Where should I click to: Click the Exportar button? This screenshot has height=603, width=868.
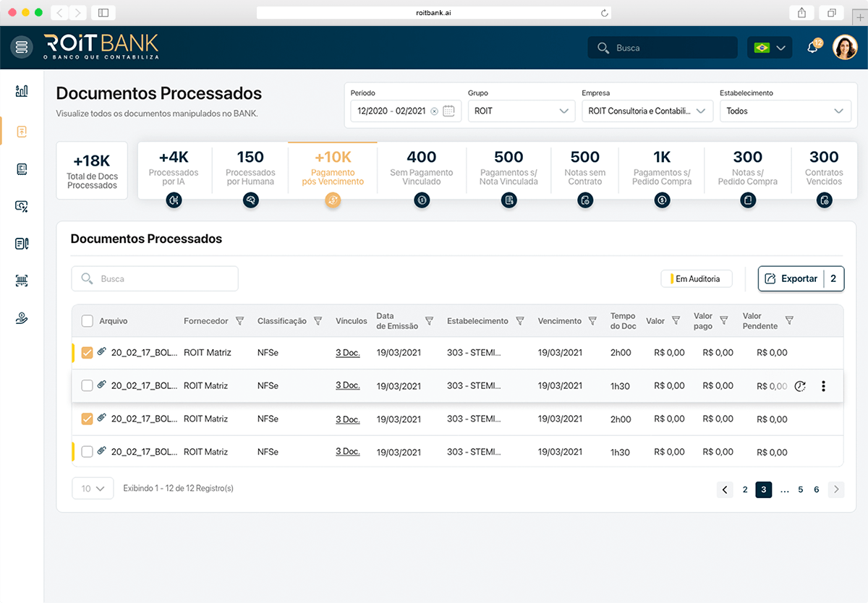[x=791, y=278]
